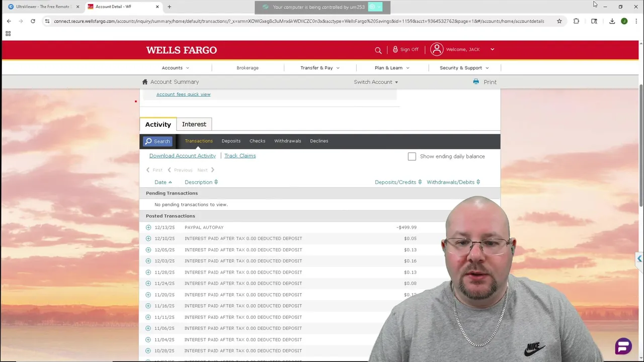This screenshot has width=644, height=362.
Task: Open the Transfer & Pay dropdown menu
Action: click(320, 68)
